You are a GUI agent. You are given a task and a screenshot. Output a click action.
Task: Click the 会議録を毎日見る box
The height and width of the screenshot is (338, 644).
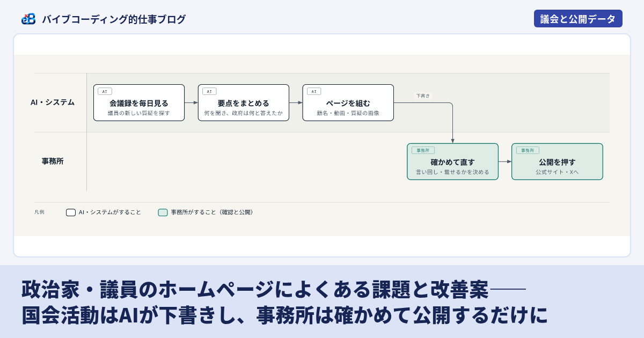(139, 102)
